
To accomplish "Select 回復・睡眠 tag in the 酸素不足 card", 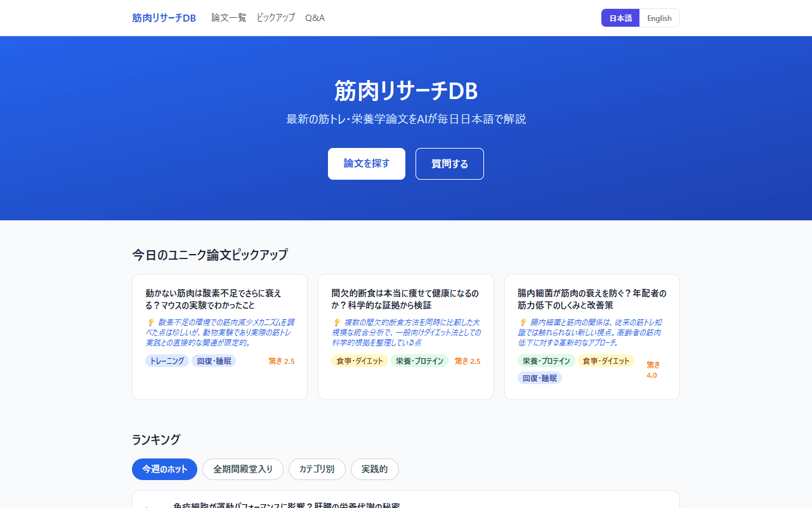I will [214, 361].
